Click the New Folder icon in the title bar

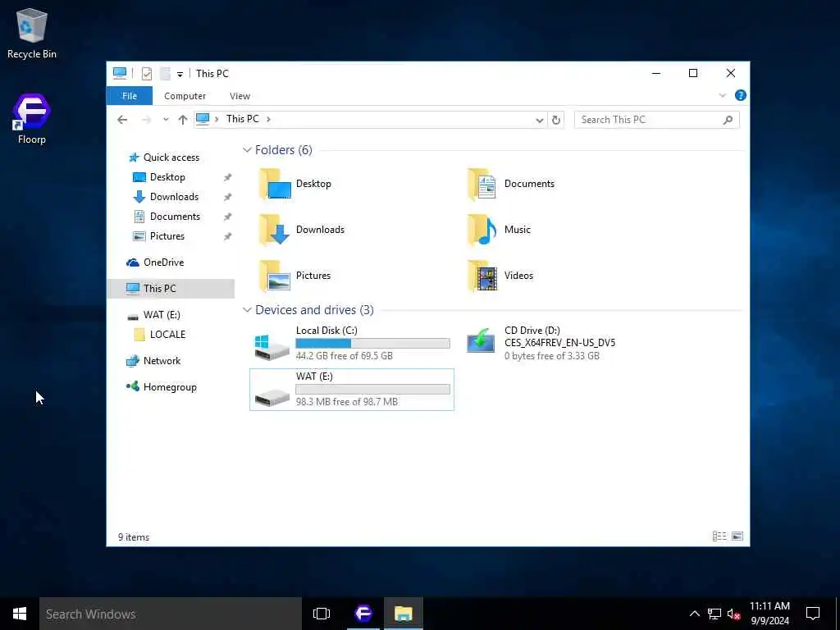coord(166,73)
